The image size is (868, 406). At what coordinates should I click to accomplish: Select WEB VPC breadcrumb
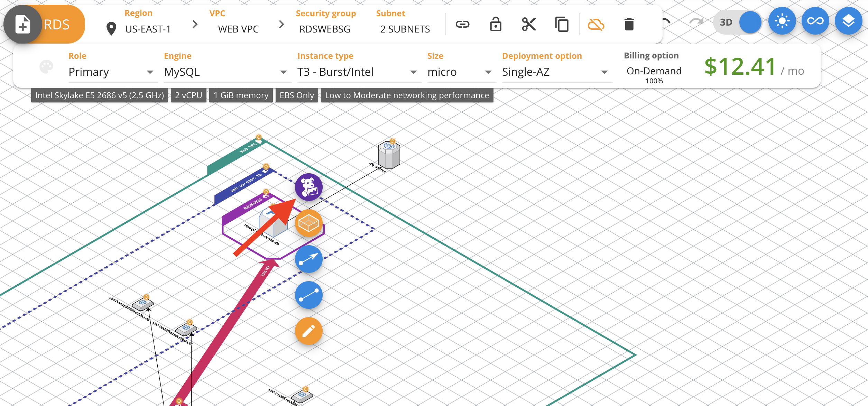point(238,29)
